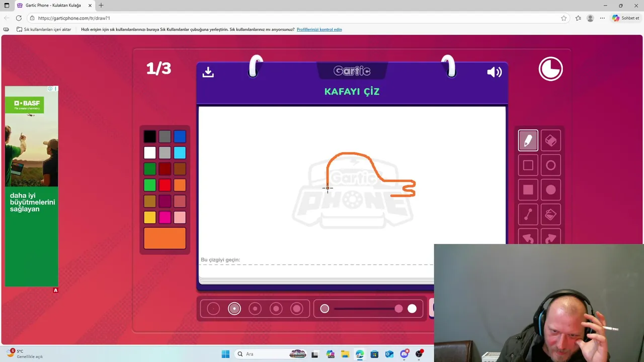Click the round timer clock icon
The image size is (644, 362).
click(x=551, y=69)
